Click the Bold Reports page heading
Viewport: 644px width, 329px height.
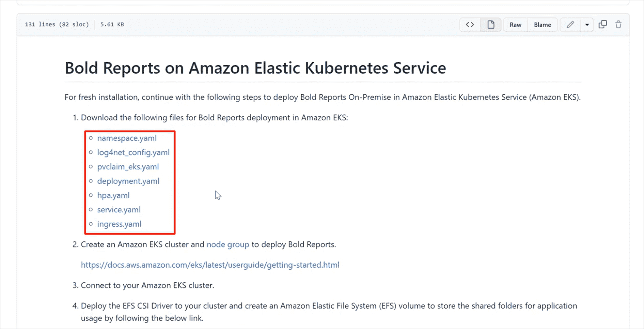tap(255, 68)
